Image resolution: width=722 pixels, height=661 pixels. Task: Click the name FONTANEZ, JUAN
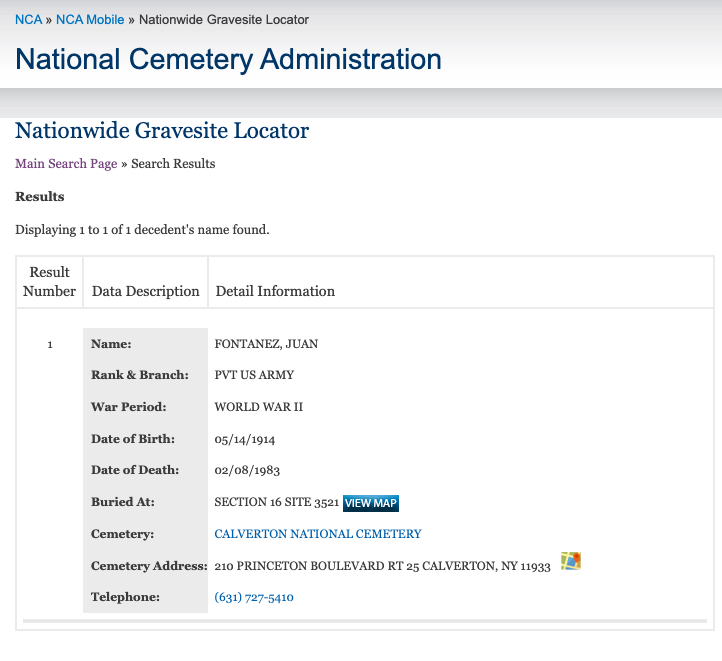coord(266,344)
